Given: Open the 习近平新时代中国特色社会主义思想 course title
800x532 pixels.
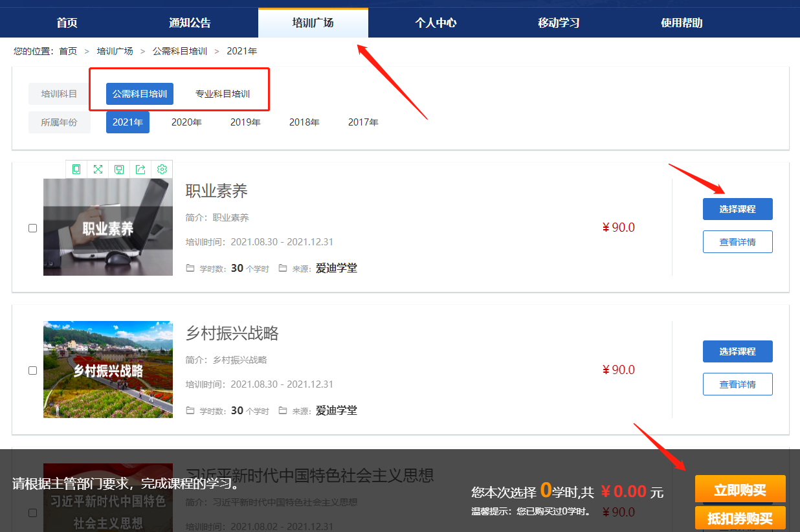Looking at the screenshot, I should coord(309,476).
